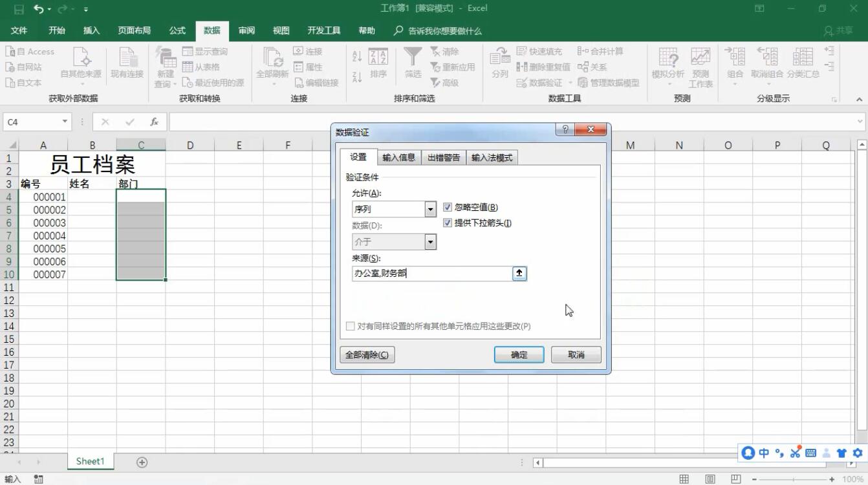Click the zoom in plus button

click(832, 479)
